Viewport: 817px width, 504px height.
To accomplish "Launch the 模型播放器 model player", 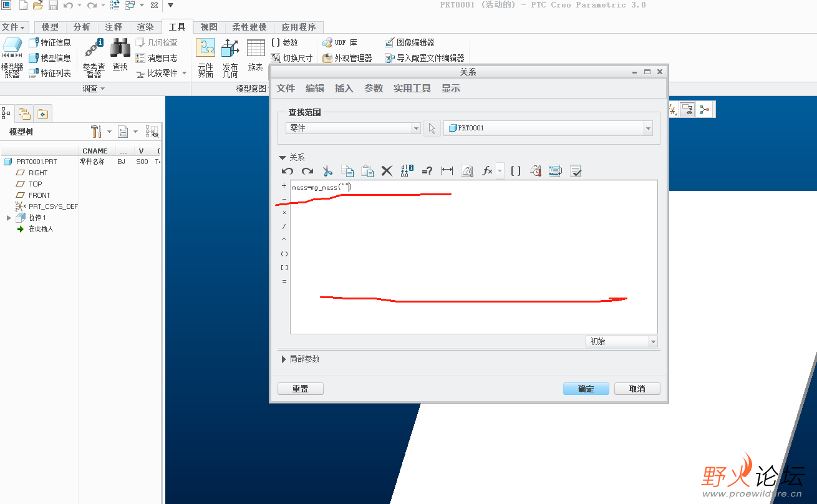I will coord(12,57).
